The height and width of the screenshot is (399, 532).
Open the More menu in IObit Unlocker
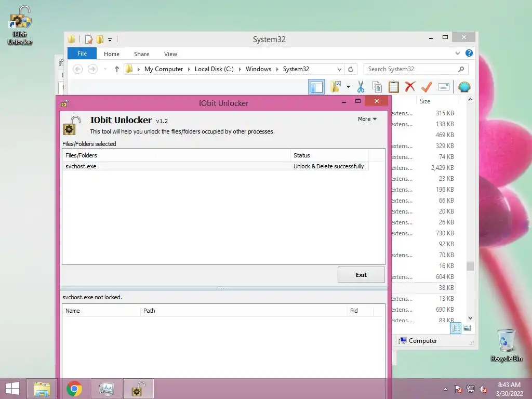(367, 119)
